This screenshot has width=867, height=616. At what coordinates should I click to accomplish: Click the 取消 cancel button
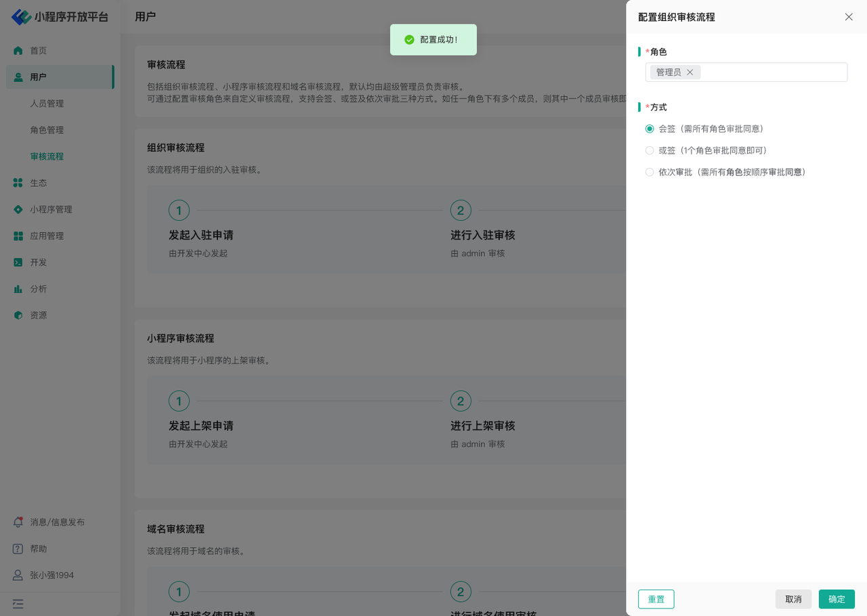[x=793, y=599]
